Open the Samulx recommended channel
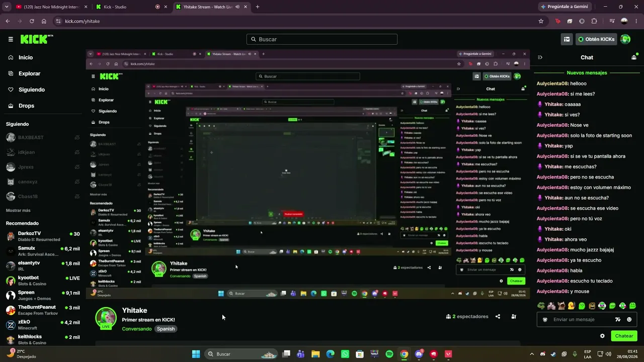644x362 pixels. coord(43,251)
